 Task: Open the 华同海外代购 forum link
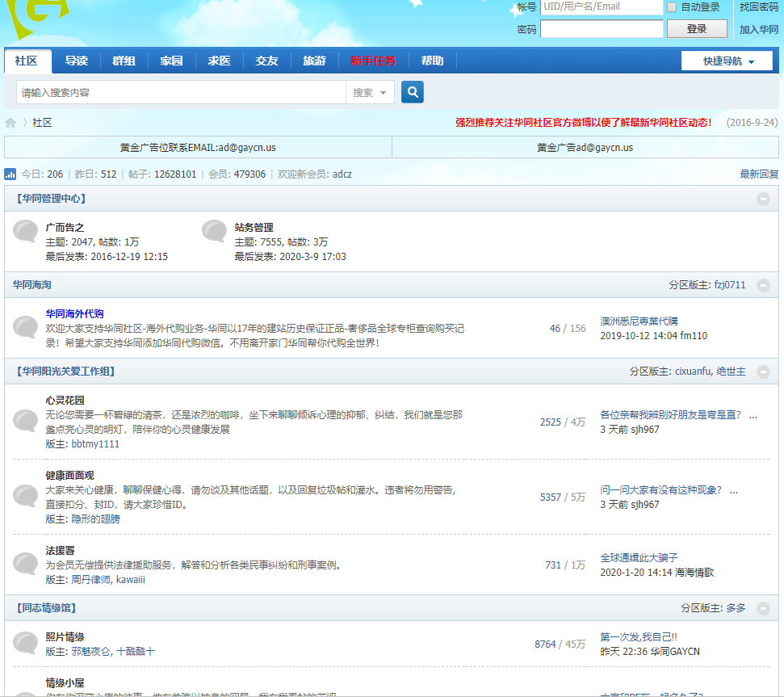(x=74, y=313)
